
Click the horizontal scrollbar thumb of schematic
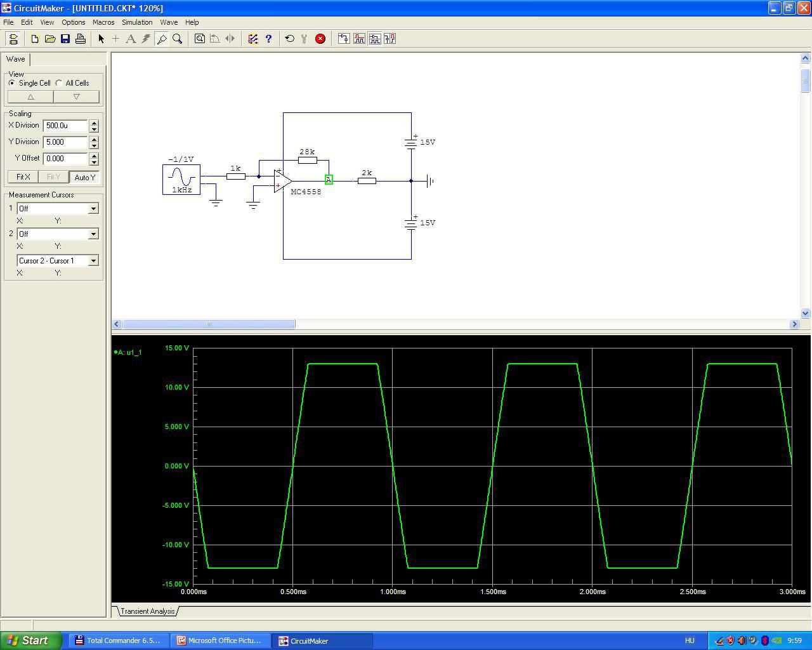[x=209, y=324]
